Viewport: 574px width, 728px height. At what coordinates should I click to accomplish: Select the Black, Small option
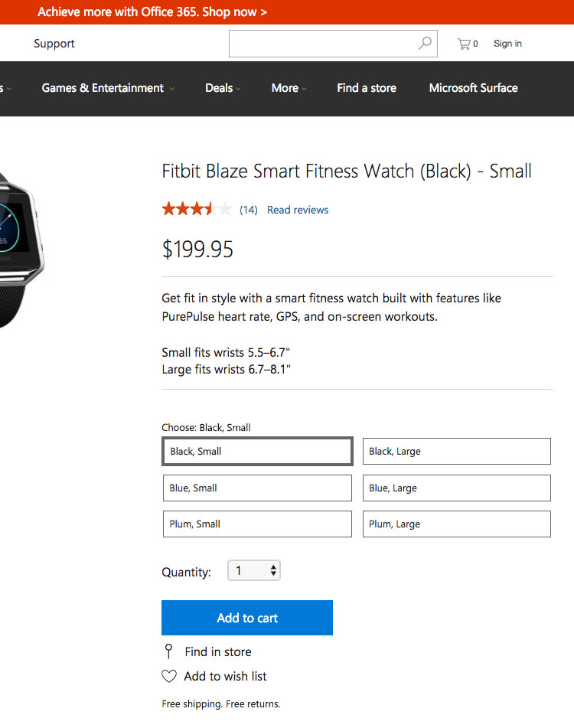click(x=257, y=452)
